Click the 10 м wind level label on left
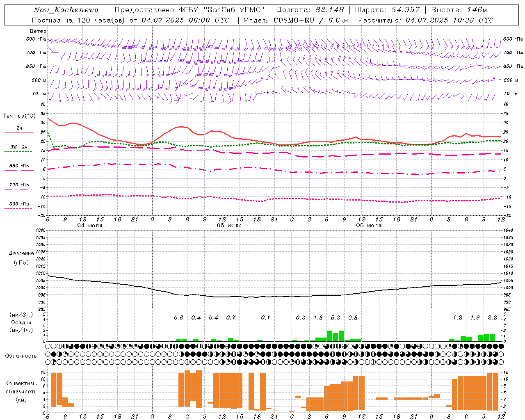 point(39,94)
